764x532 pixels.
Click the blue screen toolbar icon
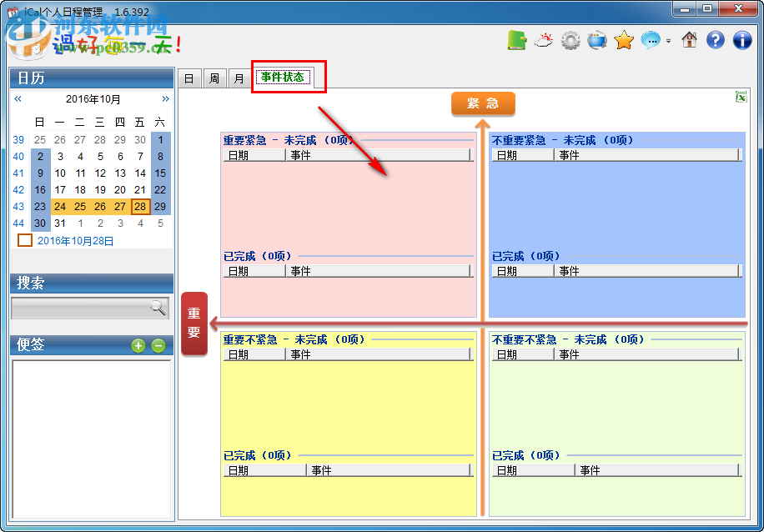tap(597, 40)
